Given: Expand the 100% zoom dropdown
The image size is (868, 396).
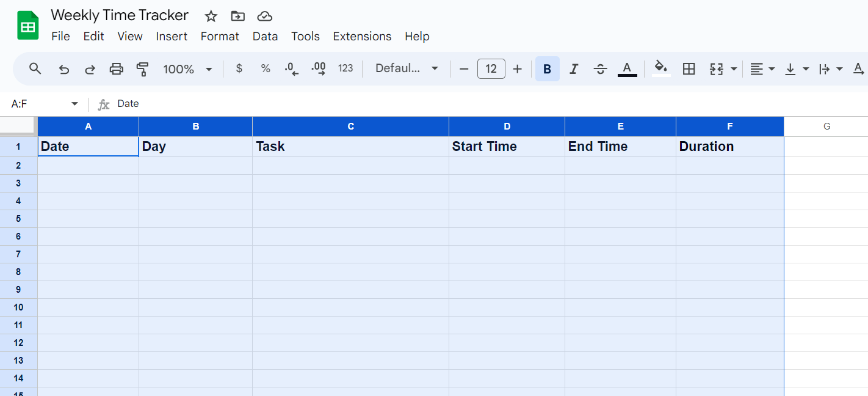Looking at the screenshot, I should [188, 69].
